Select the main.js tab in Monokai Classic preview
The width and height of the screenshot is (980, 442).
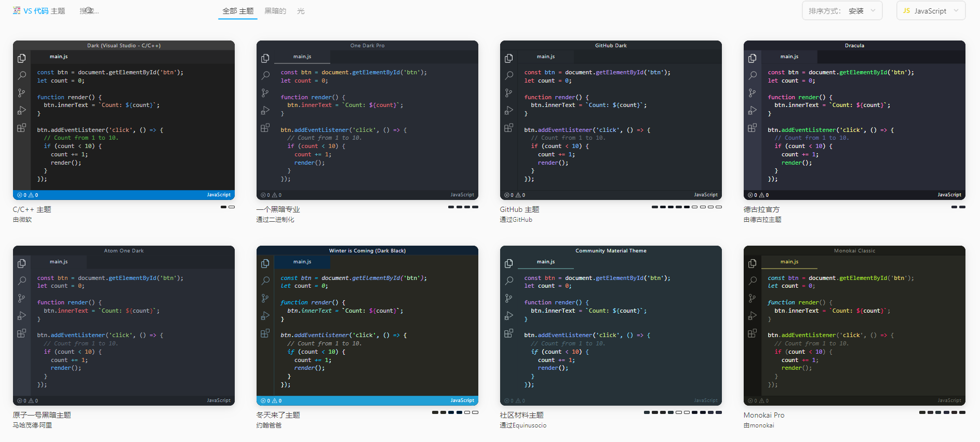tap(789, 262)
